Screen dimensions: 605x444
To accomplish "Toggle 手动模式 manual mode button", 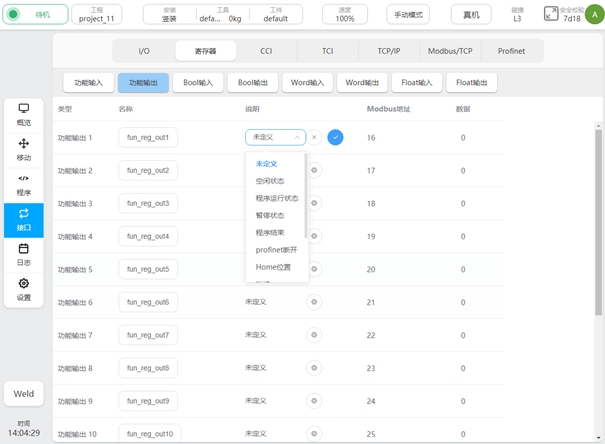I will tap(407, 15).
